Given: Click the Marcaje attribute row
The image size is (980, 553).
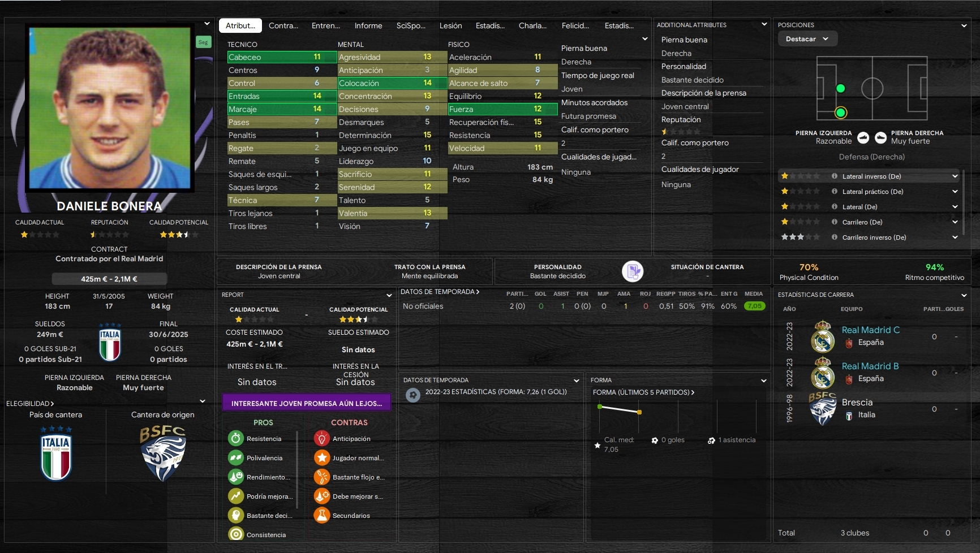Looking at the screenshot, I should coord(282,109).
